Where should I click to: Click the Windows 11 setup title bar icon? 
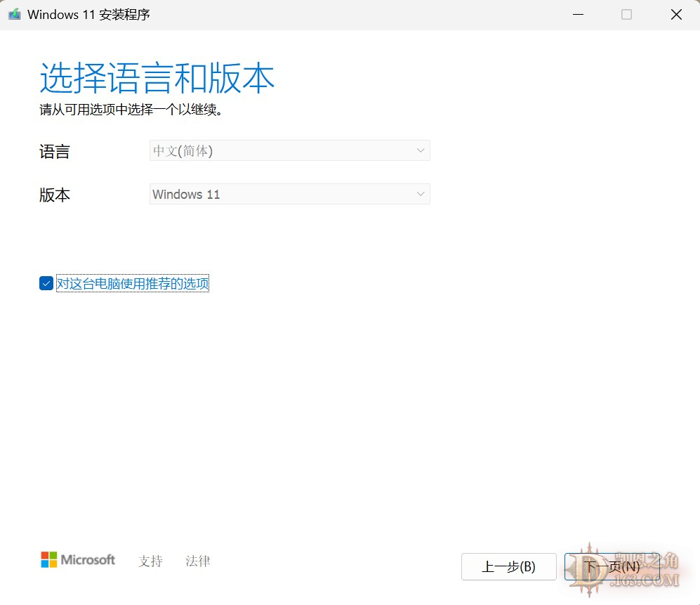tap(14, 14)
